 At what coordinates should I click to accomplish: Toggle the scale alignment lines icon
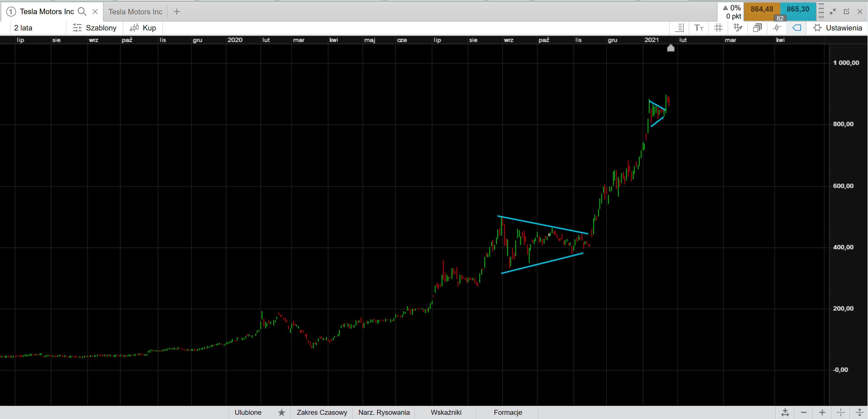point(679,28)
